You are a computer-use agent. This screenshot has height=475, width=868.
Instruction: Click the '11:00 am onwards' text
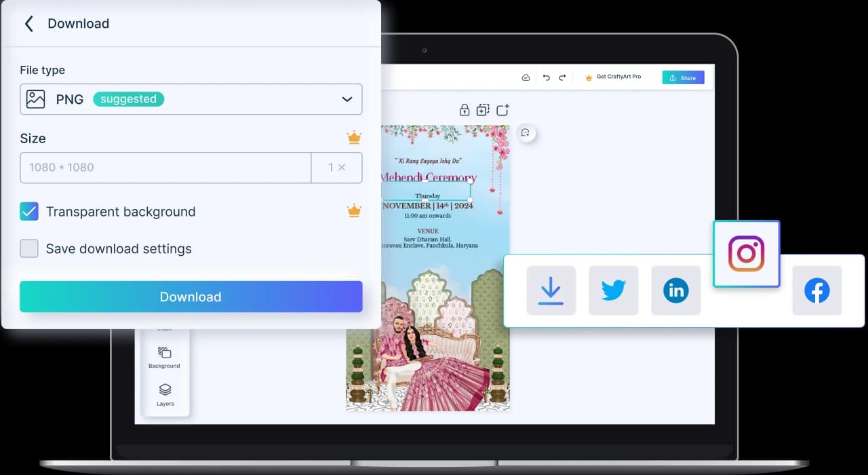click(x=427, y=216)
